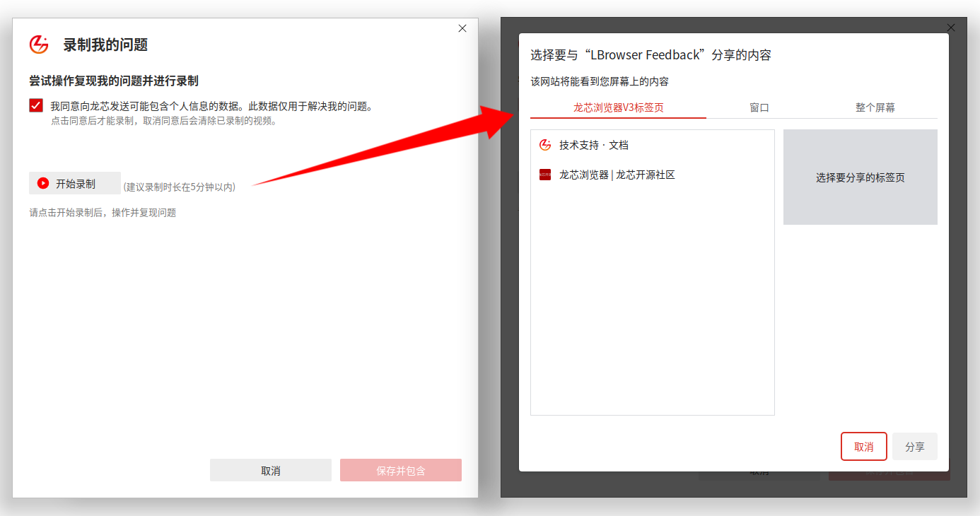Click the 点击同意后才能录制 note text
This screenshot has width=980, height=516.
(x=163, y=121)
